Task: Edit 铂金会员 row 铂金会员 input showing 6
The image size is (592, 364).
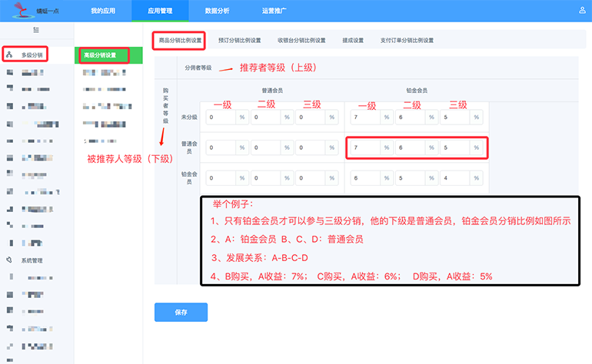Action: (365, 178)
